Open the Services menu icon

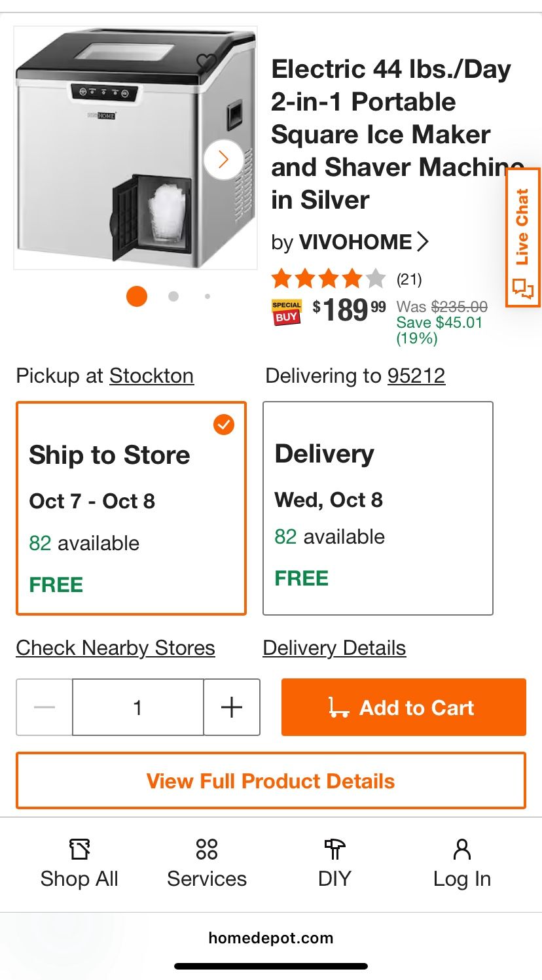[206, 850]
